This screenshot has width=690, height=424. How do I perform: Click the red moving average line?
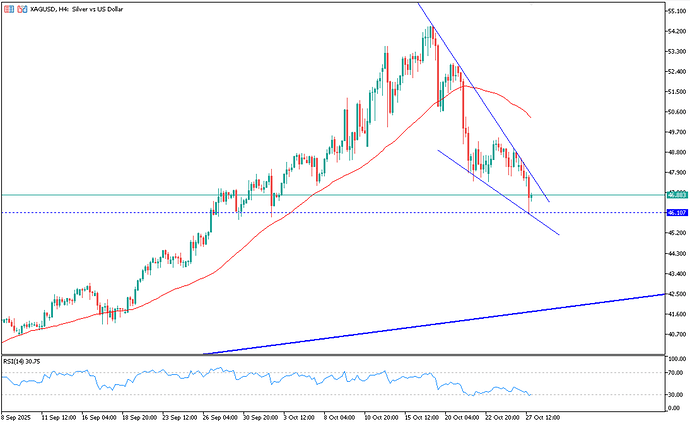click(300, 200)
